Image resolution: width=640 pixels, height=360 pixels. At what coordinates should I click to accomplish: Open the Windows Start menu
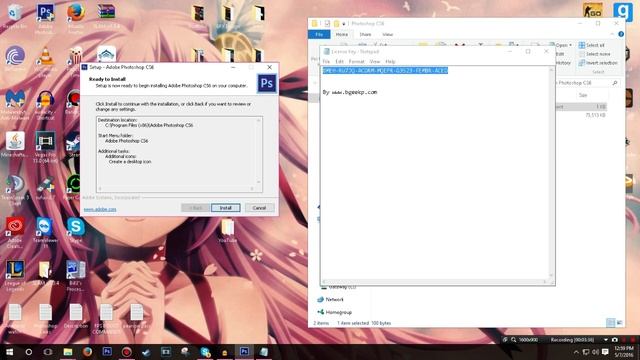pyautogui.click(x=9, y=352)
